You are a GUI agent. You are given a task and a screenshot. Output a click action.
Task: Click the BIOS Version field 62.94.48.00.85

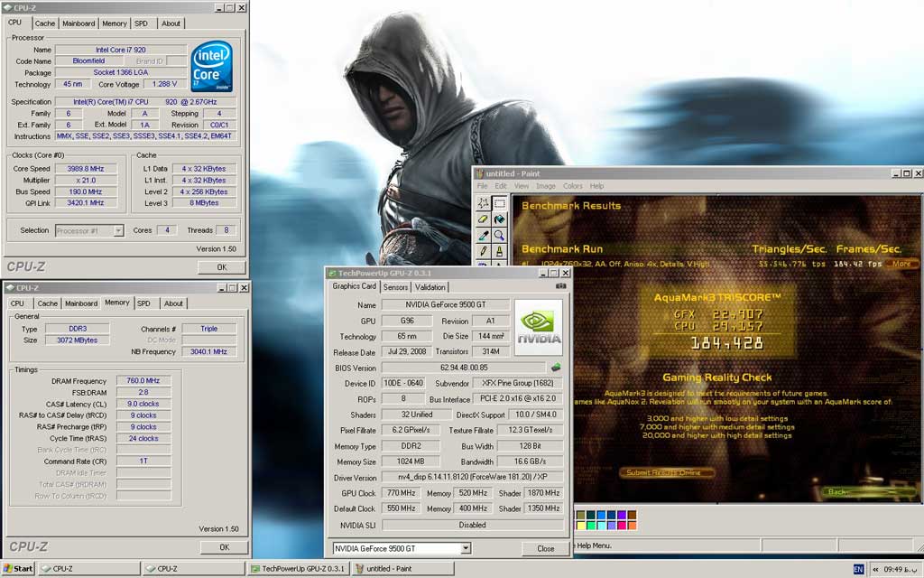[465, 368]
